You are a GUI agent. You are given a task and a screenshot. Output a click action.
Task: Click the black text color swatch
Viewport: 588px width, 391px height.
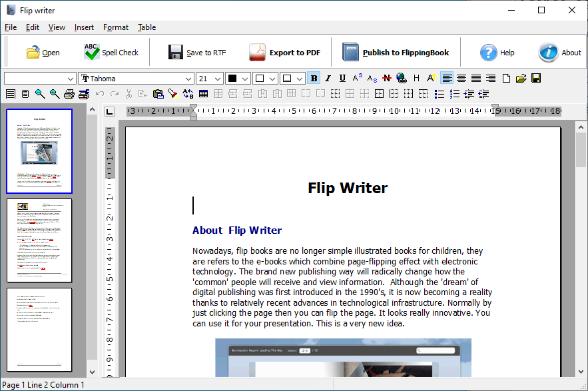(x=232, y=79)
